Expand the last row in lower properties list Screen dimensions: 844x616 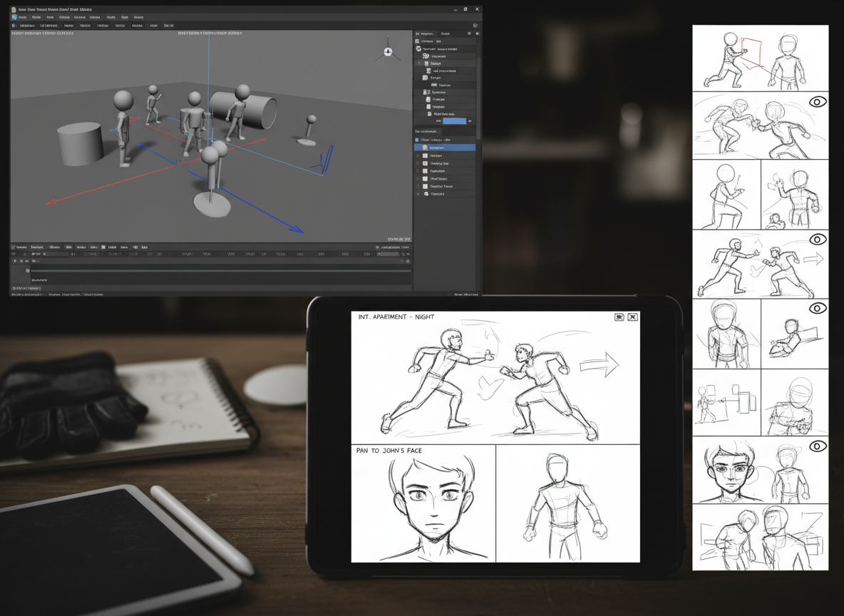coord(418,194)
